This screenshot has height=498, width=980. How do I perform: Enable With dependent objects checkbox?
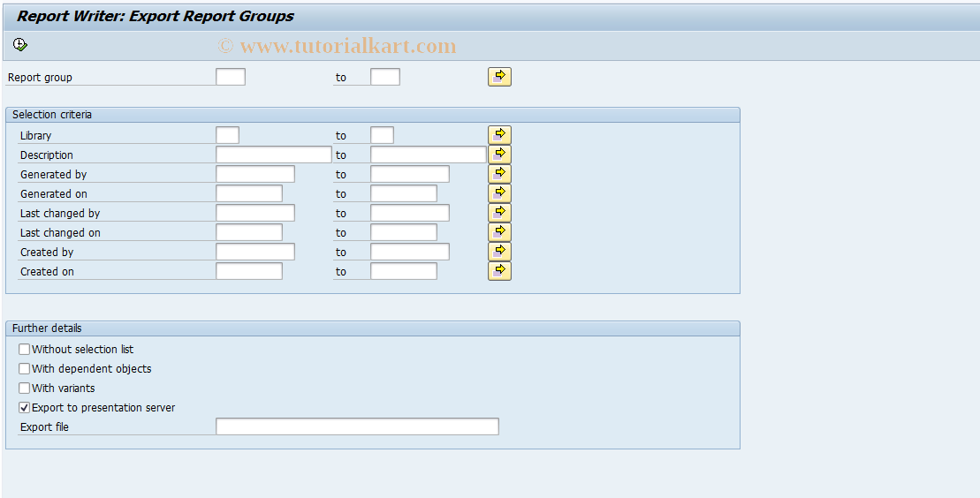(x=25, y=369)
